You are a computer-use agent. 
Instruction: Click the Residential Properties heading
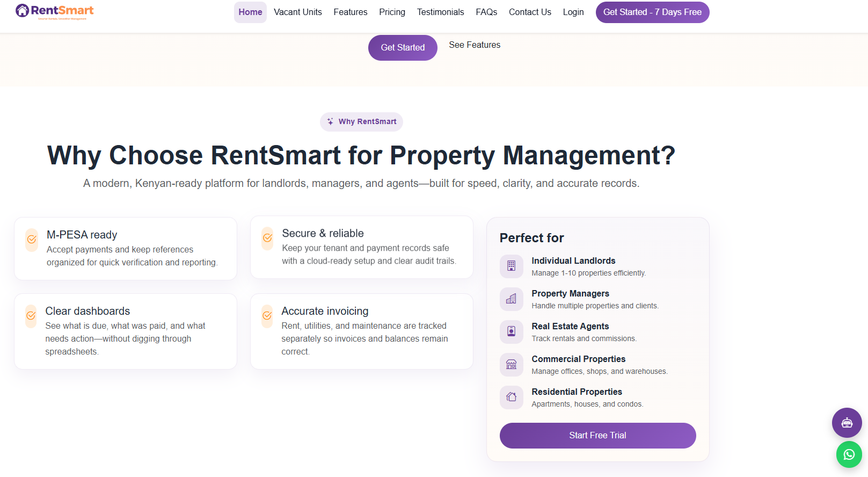[577, 392]
